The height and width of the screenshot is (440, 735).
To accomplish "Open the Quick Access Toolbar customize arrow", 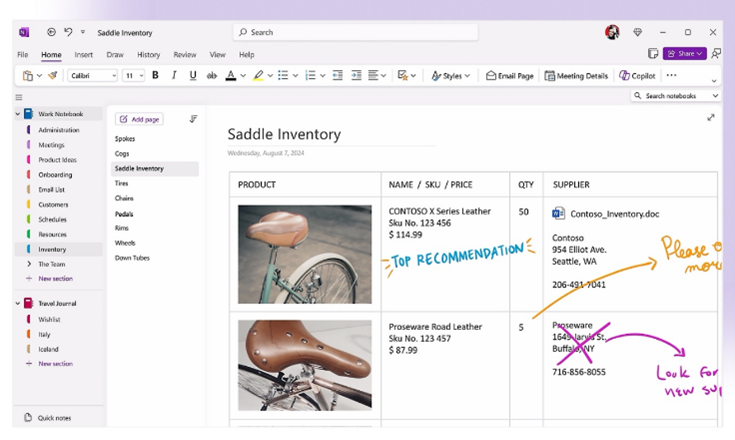I will click(82, 32).
